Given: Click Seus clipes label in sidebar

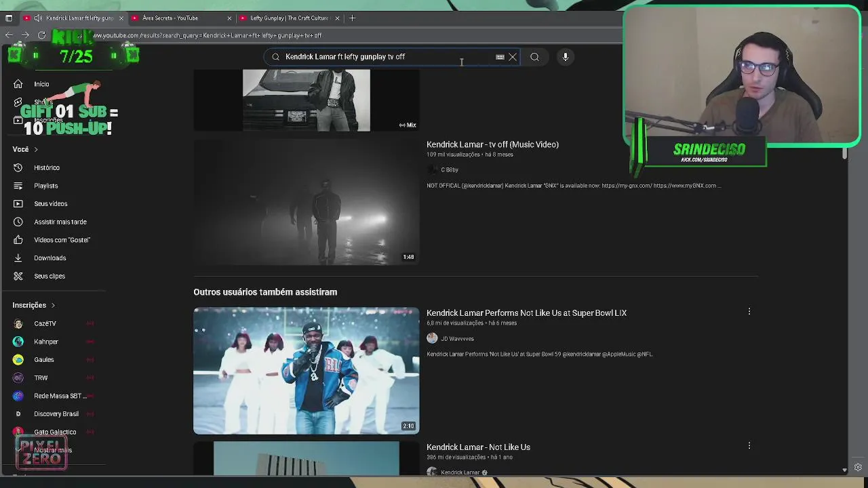Looking at the screenshot, I should tap(50, 277).
